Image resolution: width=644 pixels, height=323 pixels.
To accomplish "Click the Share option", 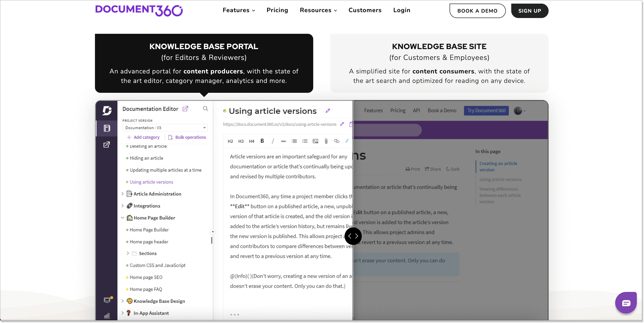I will (x=433, y=169).
